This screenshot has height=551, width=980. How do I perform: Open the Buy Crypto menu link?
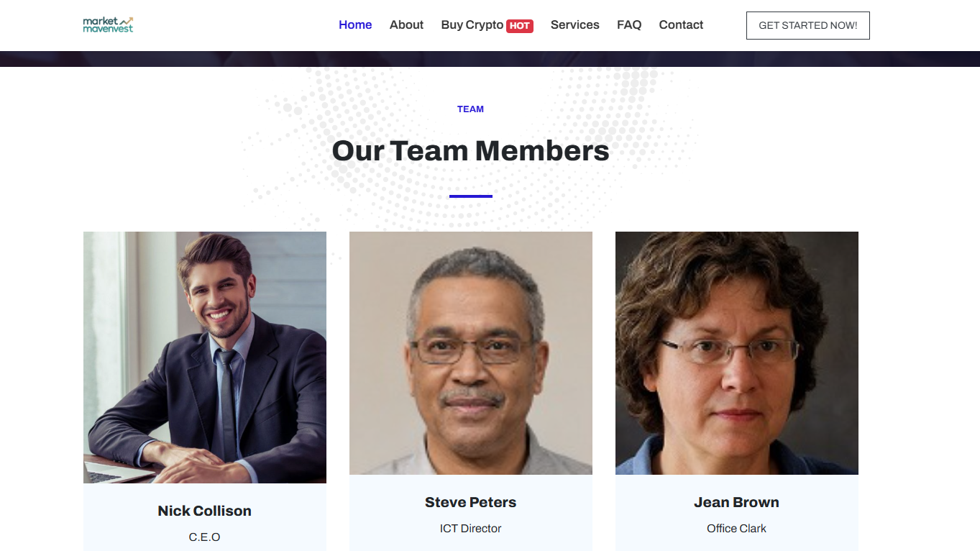[x=472, y=25]
